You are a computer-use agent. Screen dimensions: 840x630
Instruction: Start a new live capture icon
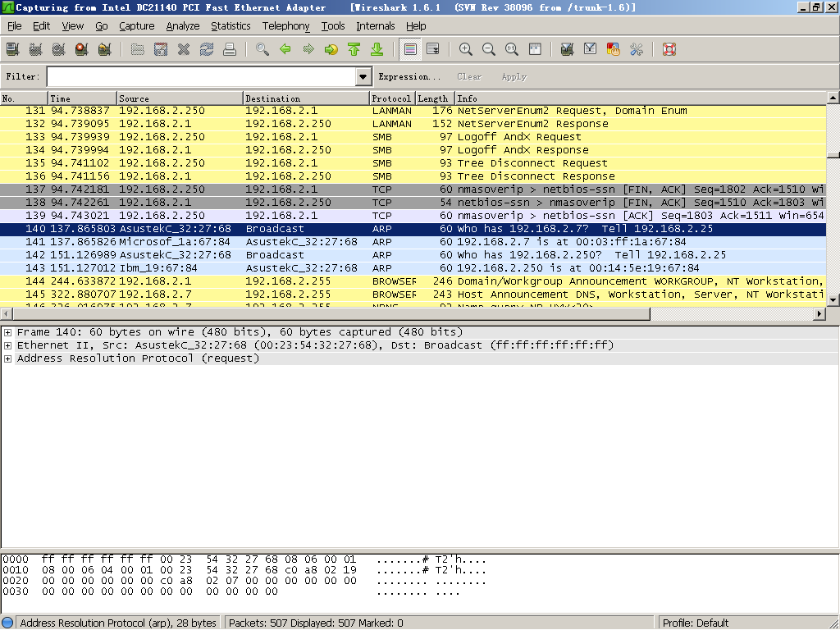[x=59, y=50]
